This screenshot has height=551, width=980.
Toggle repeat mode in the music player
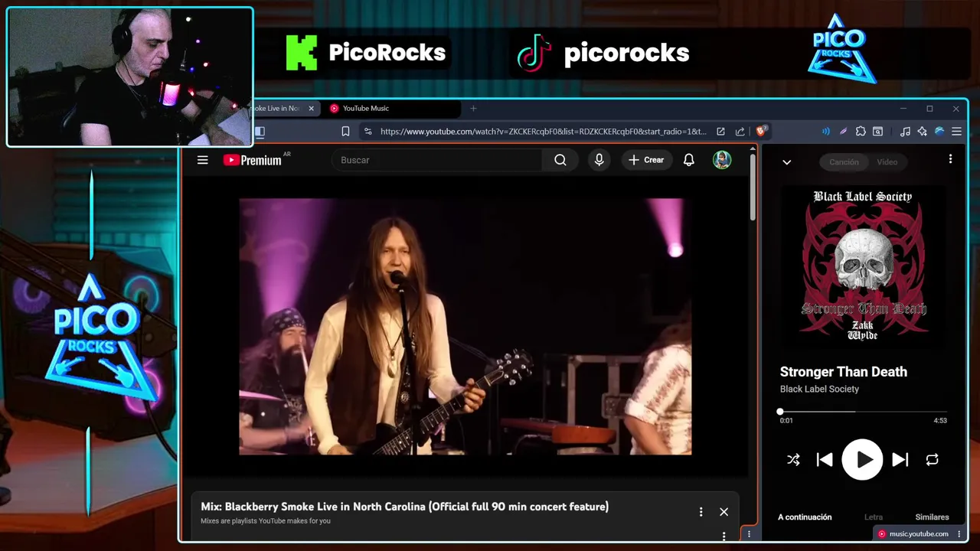(932, 460)
